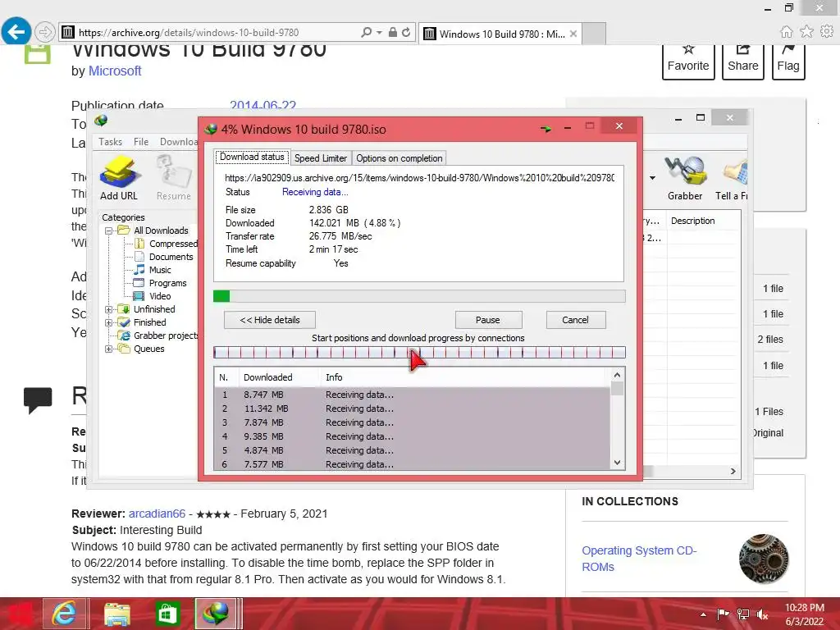The image size is (840, 630).
Task: Pause the download
Action: click(x=488, y=320)
